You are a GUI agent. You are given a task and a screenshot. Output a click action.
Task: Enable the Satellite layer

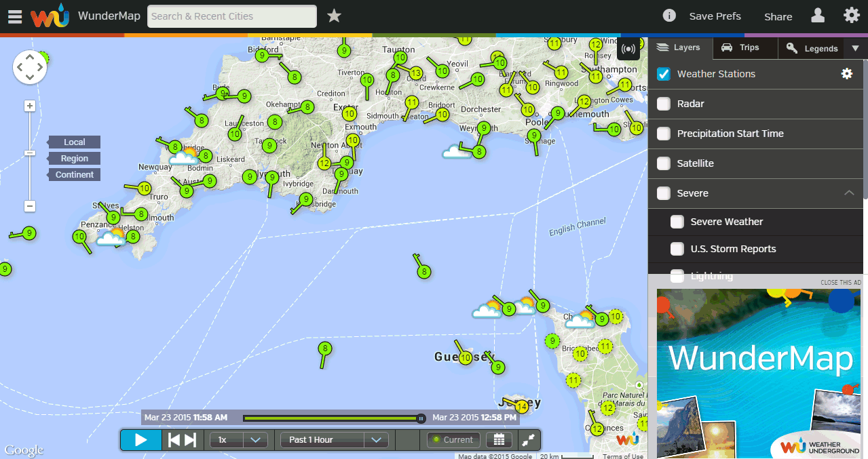point(663,163)
